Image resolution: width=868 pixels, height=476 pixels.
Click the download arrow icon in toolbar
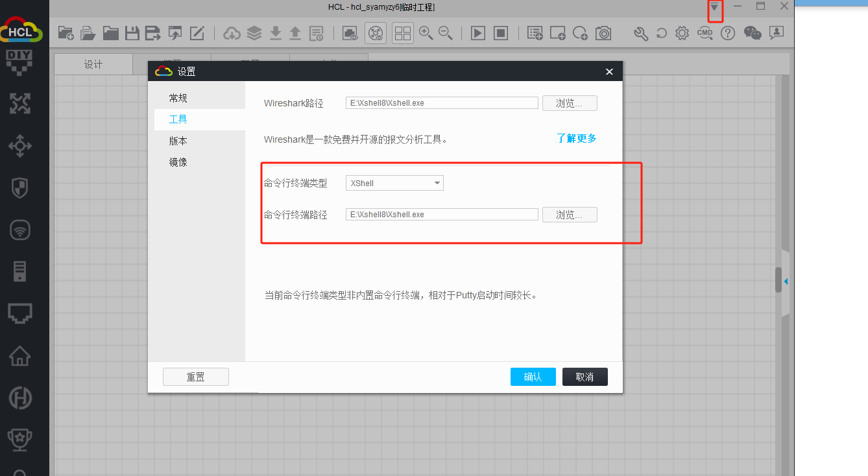click(276, 33)
